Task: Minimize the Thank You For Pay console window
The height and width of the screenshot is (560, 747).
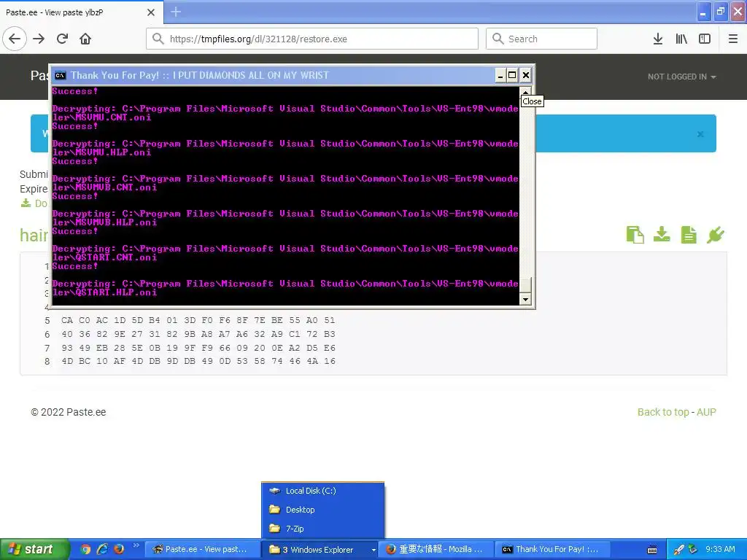Action: tap(500, 75)
